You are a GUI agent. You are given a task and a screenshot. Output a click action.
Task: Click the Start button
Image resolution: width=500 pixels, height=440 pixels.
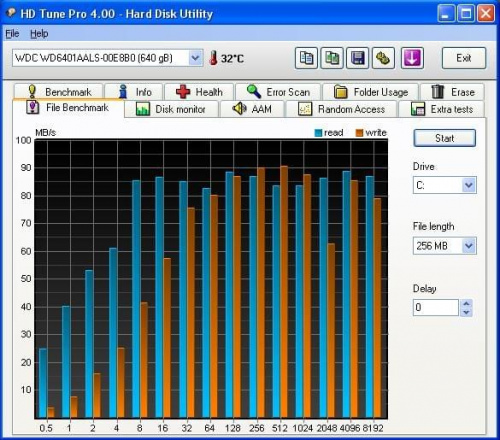445,138
